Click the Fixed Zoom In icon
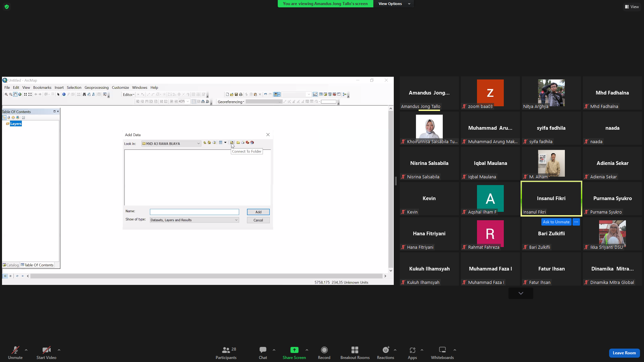 (x=25, y=95)
